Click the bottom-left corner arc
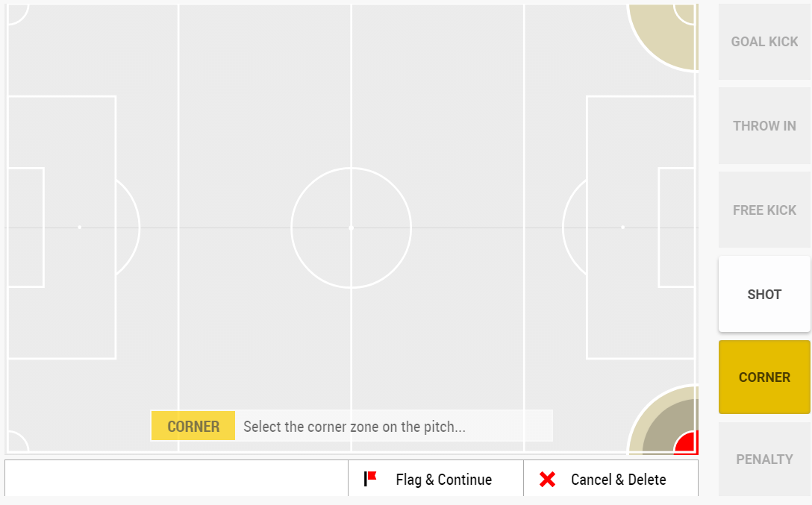 click(16, 442)
